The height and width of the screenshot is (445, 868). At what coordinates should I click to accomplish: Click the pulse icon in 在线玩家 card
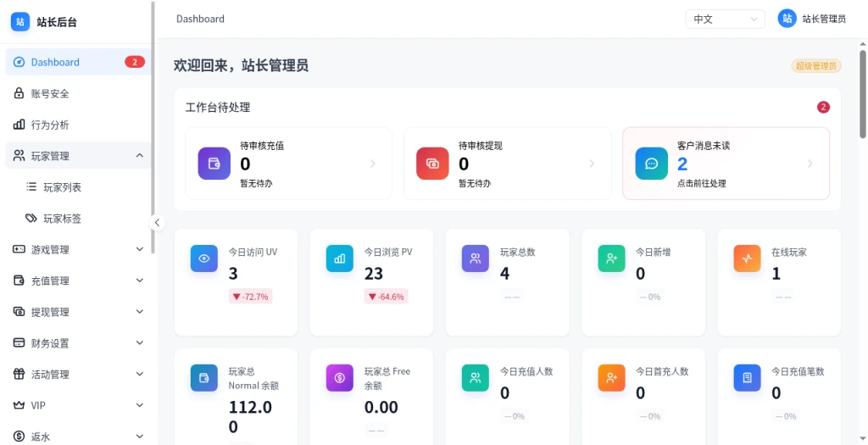click(748, 259)
